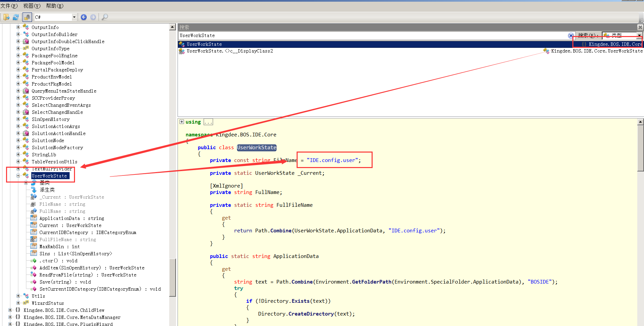Click the derived types arrow icon
The width and height of the screenshot is (644, 326).
click(x=34, y=190)
